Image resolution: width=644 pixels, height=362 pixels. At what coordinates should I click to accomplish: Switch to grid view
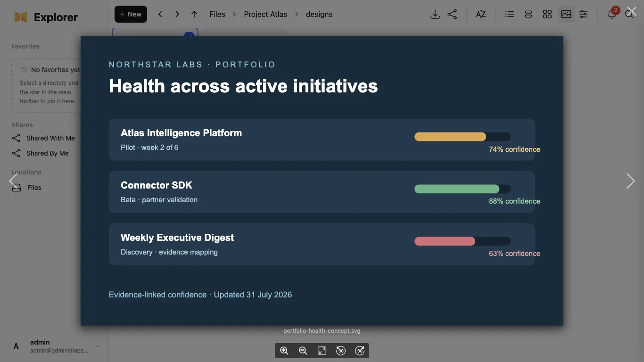coord(547,14)
